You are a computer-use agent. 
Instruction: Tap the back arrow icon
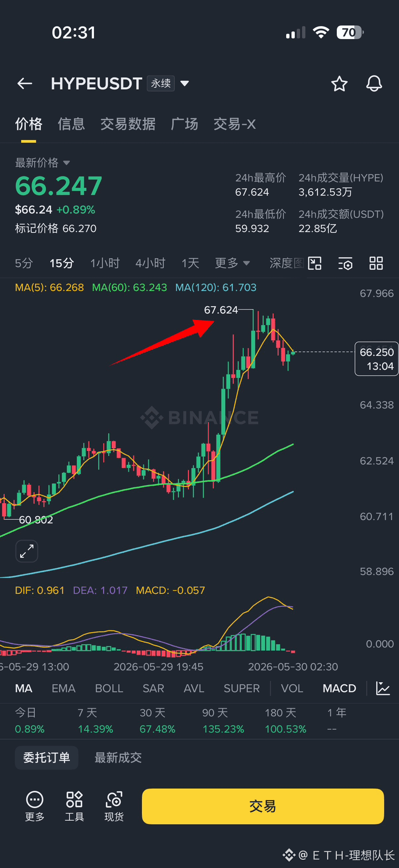click(x=25, y=84)
